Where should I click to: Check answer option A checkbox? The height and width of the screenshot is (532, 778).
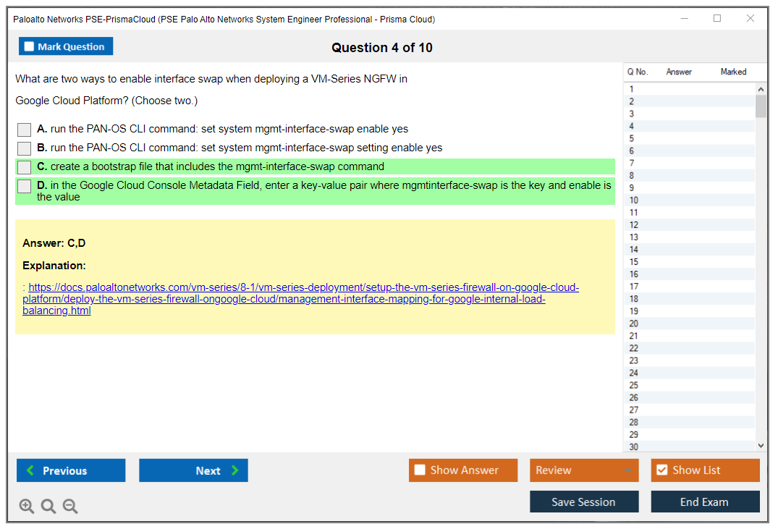tap(25, 130)
